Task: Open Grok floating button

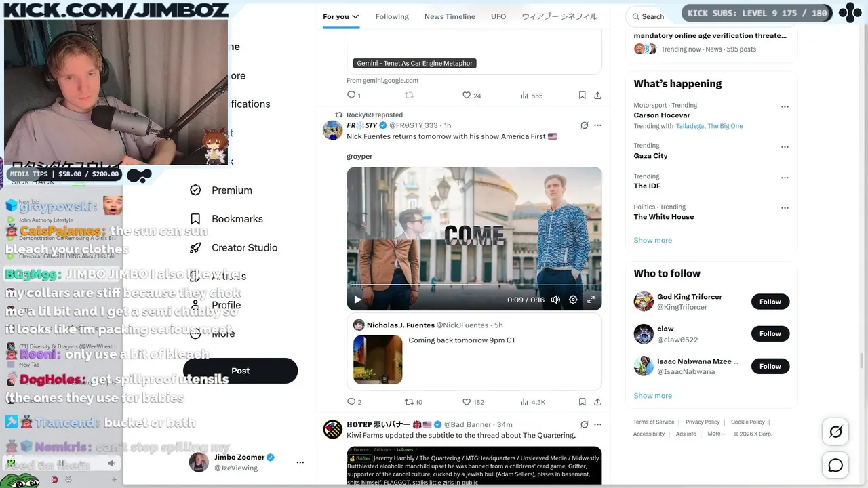Action: 835,432
